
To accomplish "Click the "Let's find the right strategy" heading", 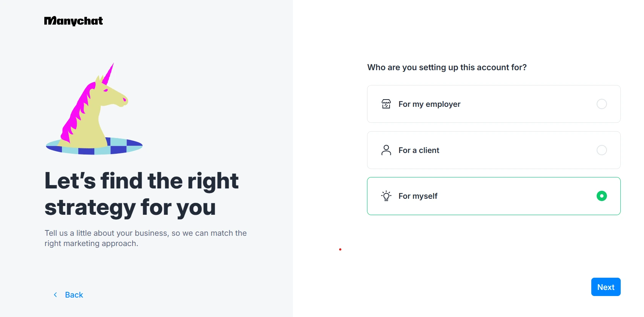I will (x=141, y=194).
